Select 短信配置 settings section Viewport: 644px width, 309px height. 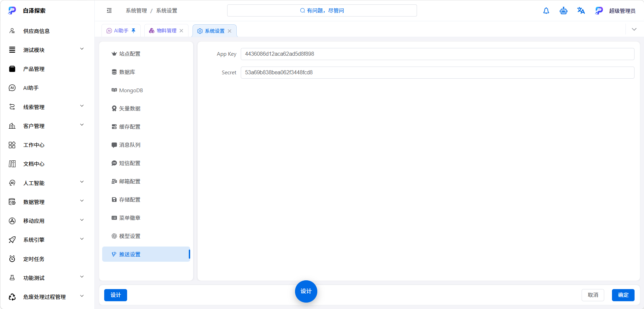coord(146,163)
